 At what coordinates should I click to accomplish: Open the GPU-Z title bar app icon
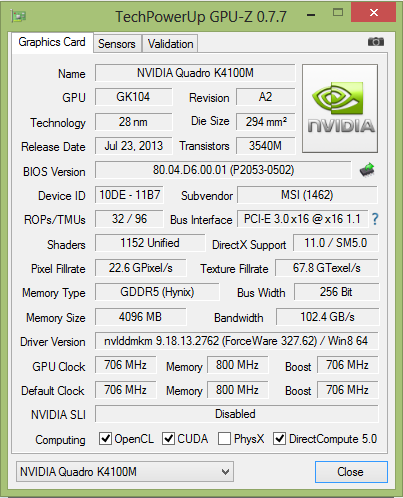(x=18, y=16)
